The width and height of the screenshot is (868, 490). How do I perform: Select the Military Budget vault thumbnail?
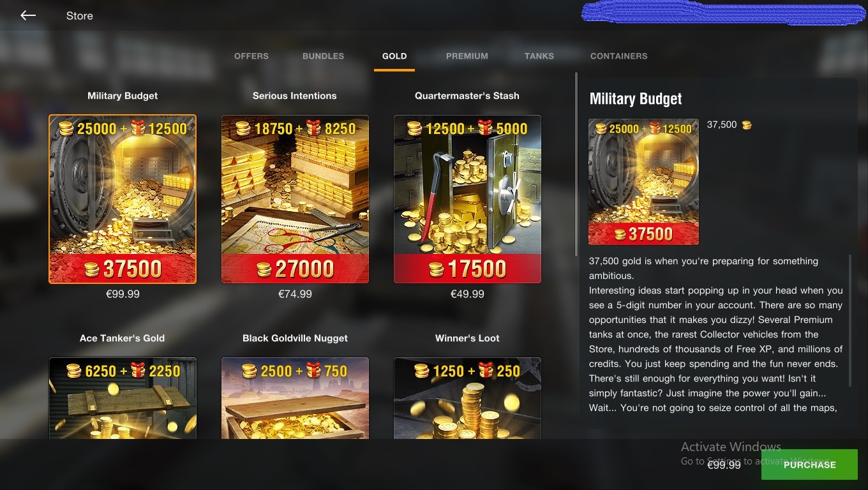(123, 199)
